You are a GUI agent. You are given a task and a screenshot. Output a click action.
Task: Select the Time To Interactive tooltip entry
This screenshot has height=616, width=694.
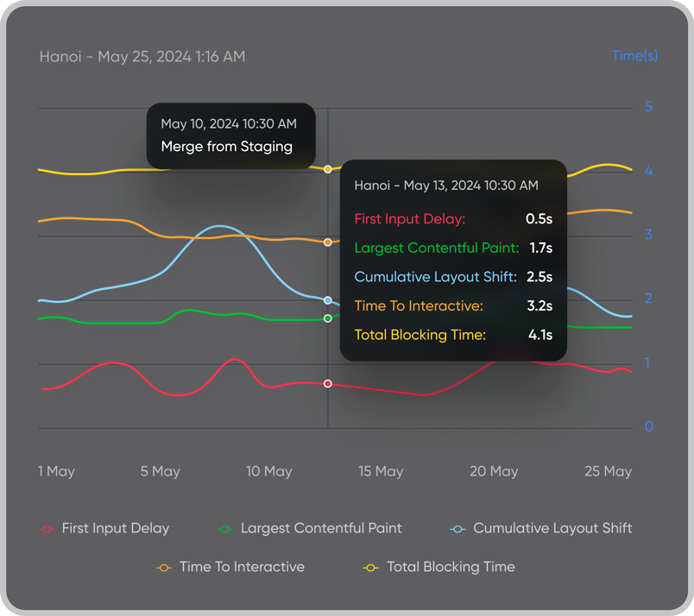pyautogui.click(x=419, y=305)
